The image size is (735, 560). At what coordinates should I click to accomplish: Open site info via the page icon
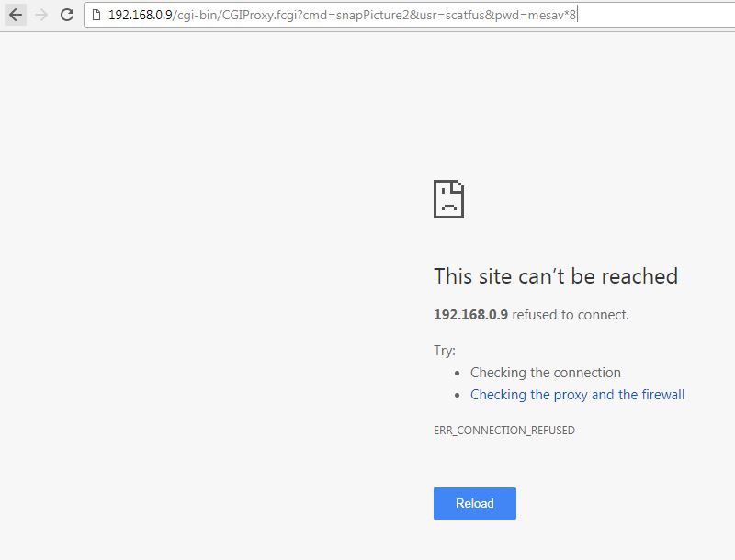96,15
